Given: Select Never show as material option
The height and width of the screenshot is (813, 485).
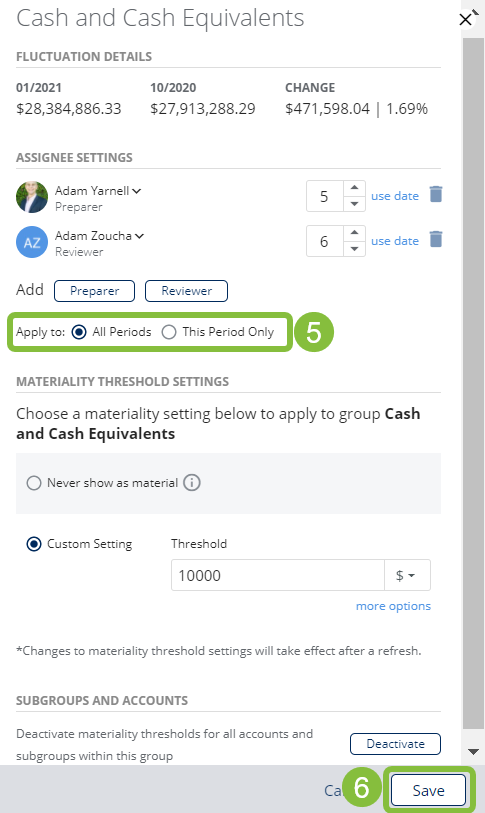Looking at the screenshot, I should [x=34, y=483].
